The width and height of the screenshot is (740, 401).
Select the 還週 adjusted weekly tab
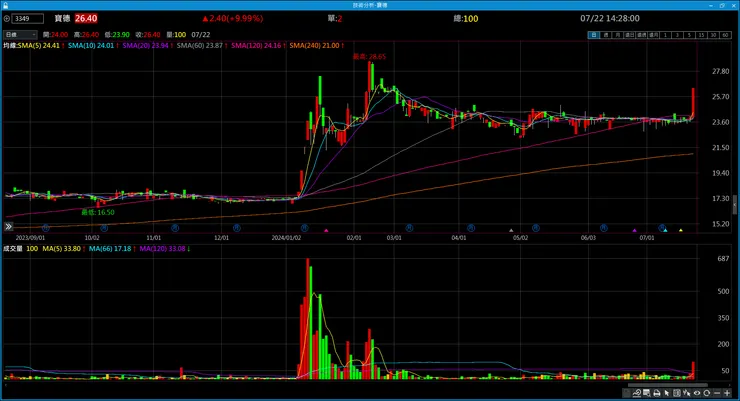[x=641, y=35]
